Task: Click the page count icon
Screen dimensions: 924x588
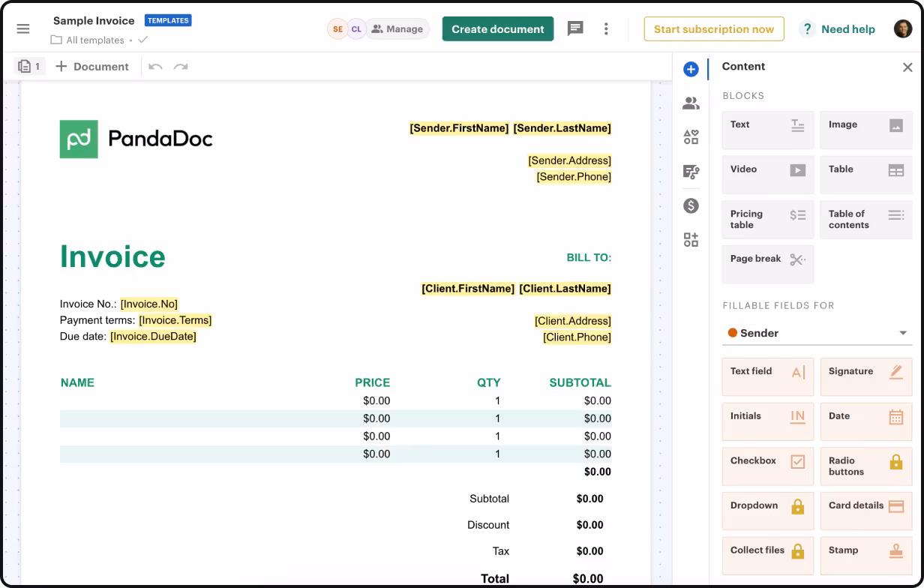Action: [30, 67]
